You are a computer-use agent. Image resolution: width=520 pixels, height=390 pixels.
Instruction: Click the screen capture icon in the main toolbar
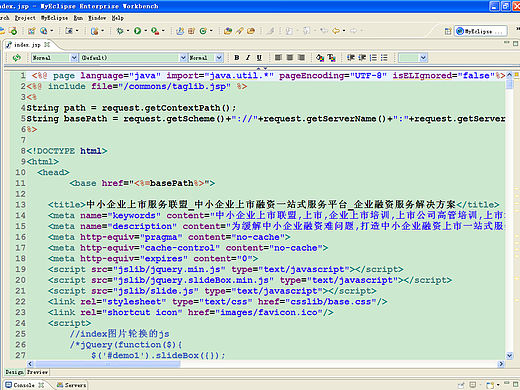(69, 31)
